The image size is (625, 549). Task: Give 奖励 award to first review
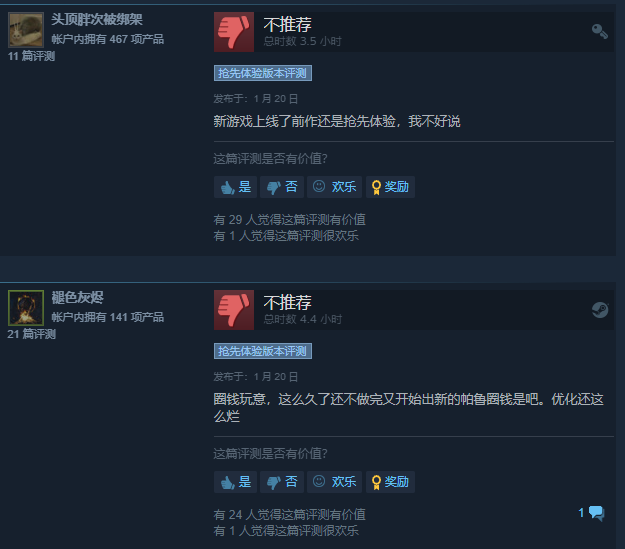tap(390, 187)
